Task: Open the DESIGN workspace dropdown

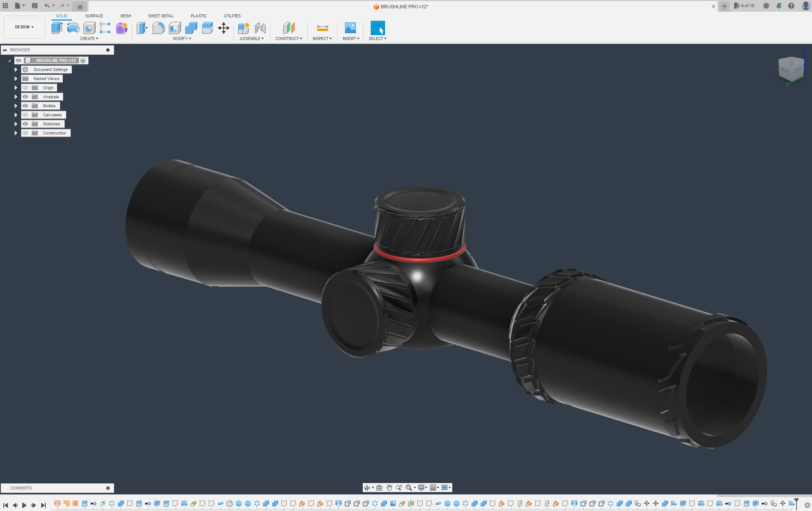Action: pyautogui.click(x=24, y=27)
